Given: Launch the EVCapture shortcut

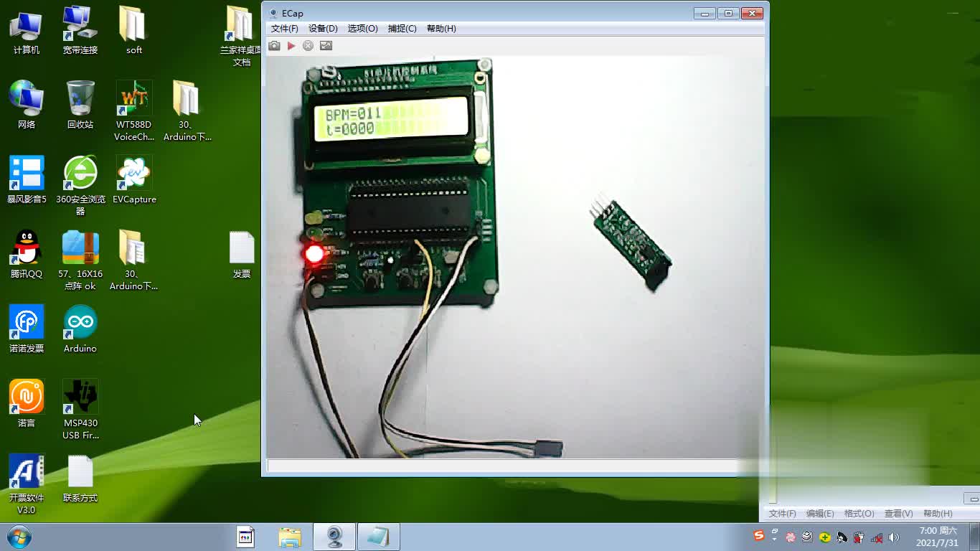Looking at the screenshot, I should tap(134, 180).
